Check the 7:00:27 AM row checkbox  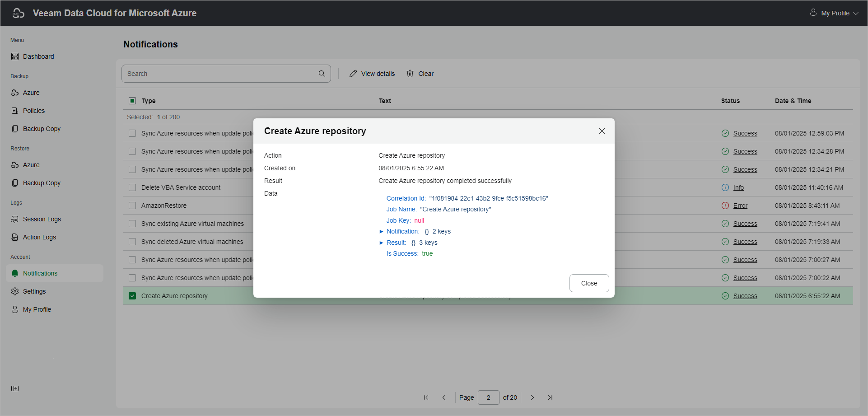pos(132,260)
